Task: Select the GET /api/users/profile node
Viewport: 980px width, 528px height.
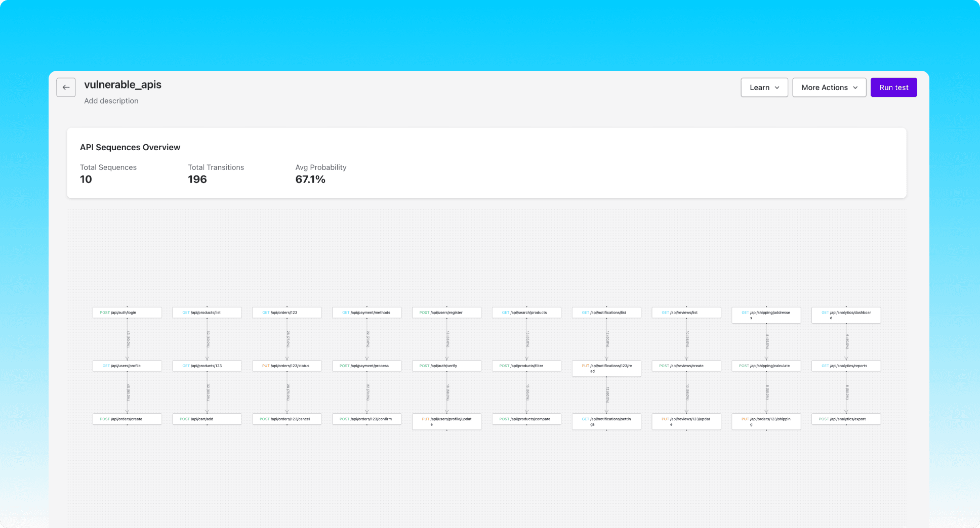Action: click(x=127, y=366)
